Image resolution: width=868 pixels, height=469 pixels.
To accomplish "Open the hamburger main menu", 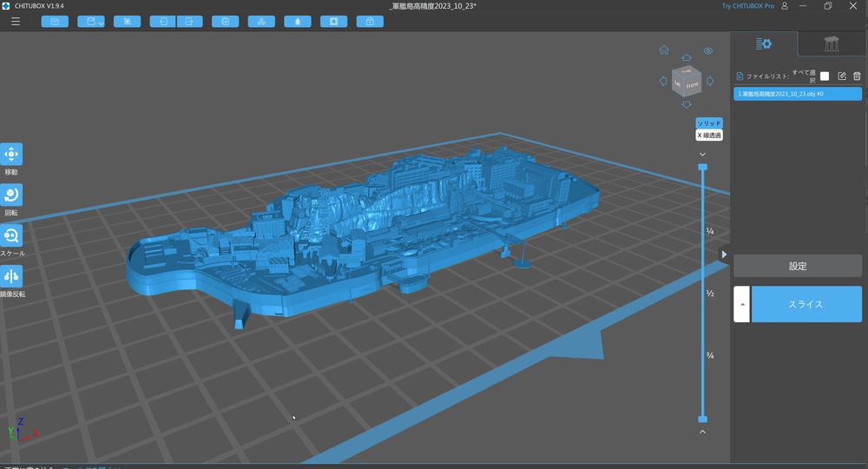I will (16, 22).
